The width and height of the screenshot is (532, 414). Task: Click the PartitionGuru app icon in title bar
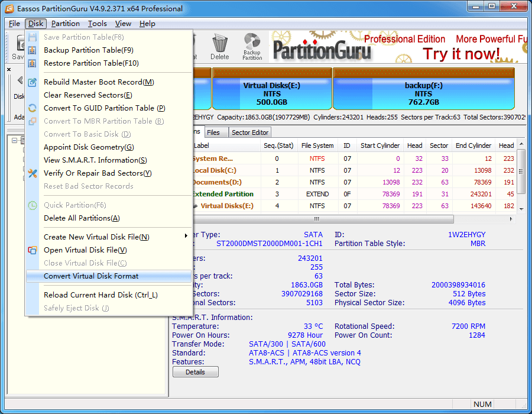coord(9,8)
